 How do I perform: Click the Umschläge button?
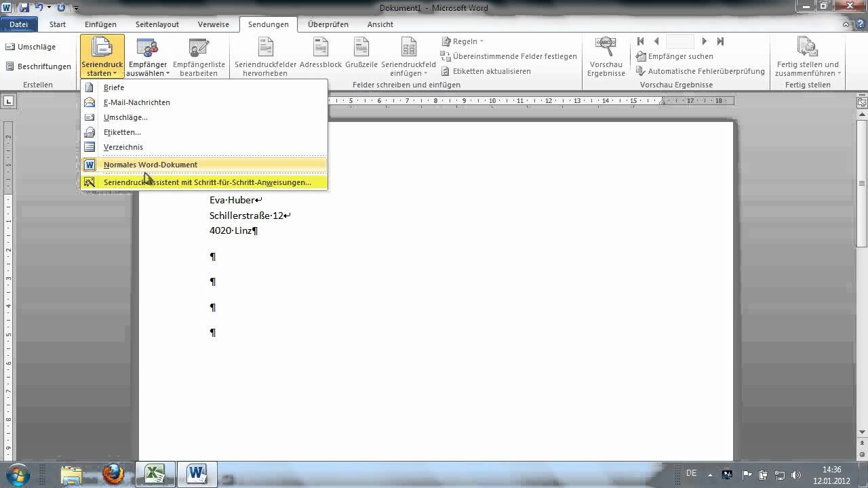(31, 47)
